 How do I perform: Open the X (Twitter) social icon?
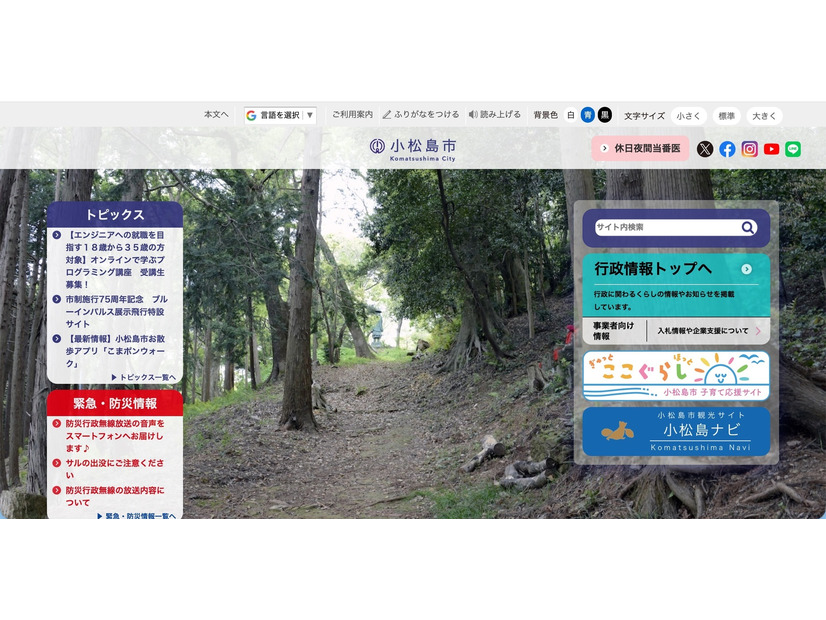pos(704,149)
